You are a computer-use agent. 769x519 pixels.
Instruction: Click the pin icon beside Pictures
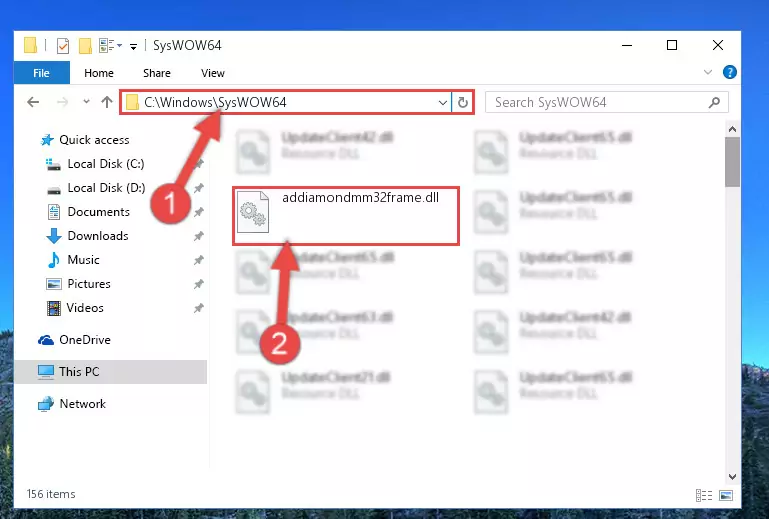click(x=198, y=284)
